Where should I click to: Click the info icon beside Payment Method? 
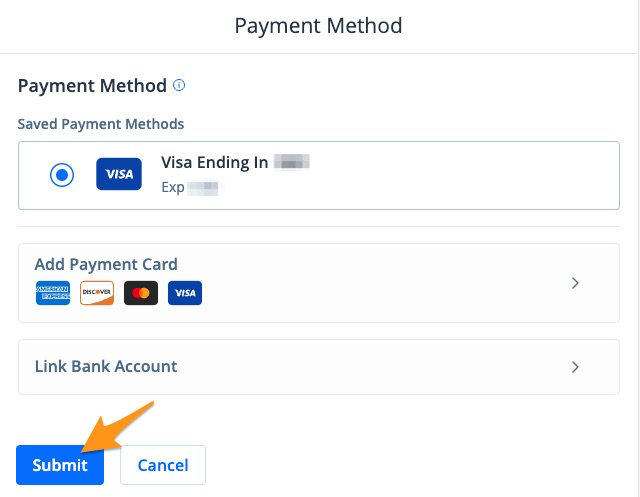(x=180, y=86)
